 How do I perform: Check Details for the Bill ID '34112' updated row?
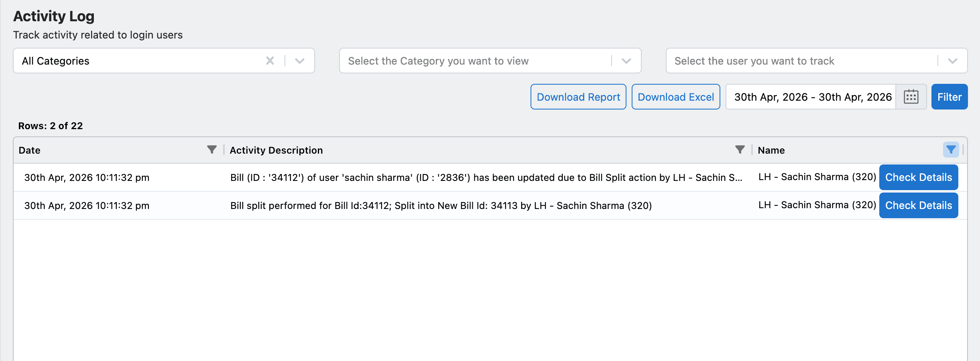[919, 177]
